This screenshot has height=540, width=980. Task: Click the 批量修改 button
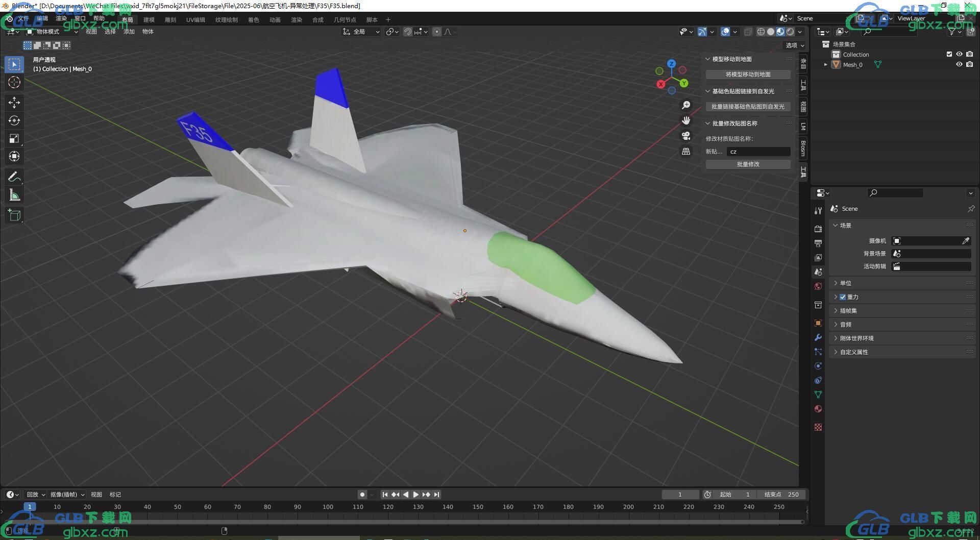(x=748, y=164)
